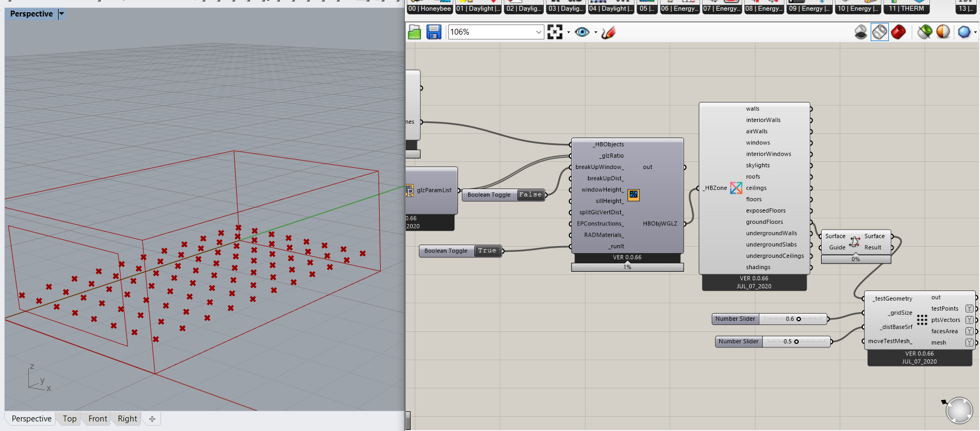Click the blue sphere preview settings icon
The width and height of the screenshot is (980, 431).
(x=964, y=32)
